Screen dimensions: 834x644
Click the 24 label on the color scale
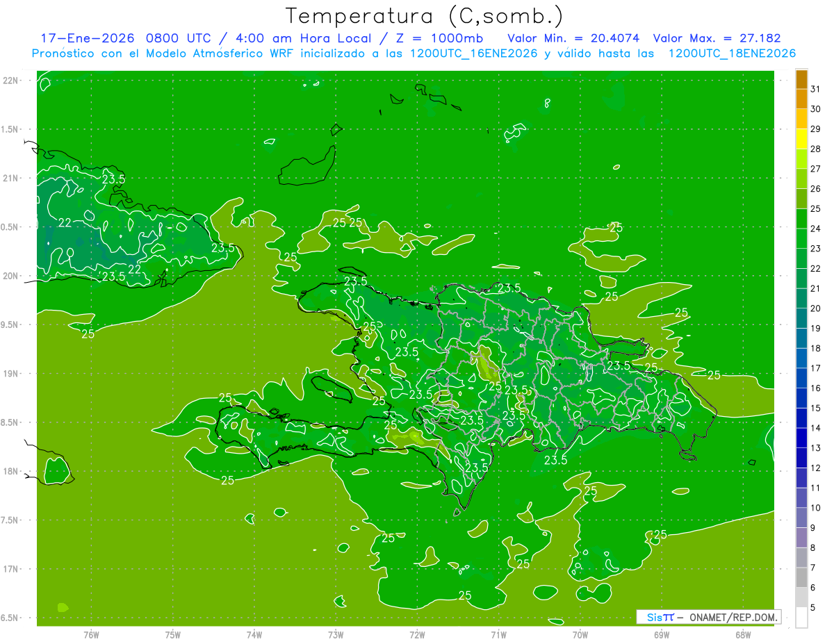click(816, 228)
